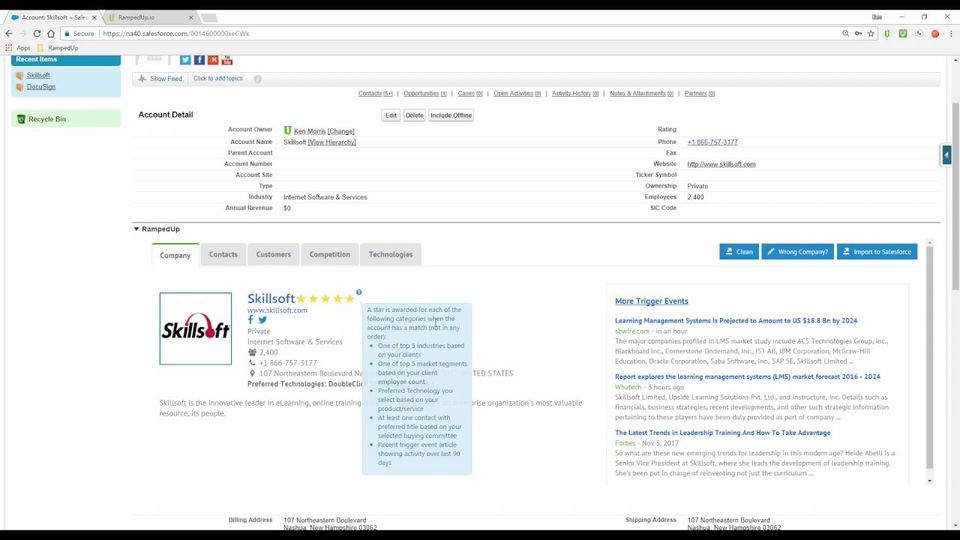Image resolution: width=960 pixels, height=540 pixels.
Task: Click the red circle extension icon
Action: (x=935, y=34)
